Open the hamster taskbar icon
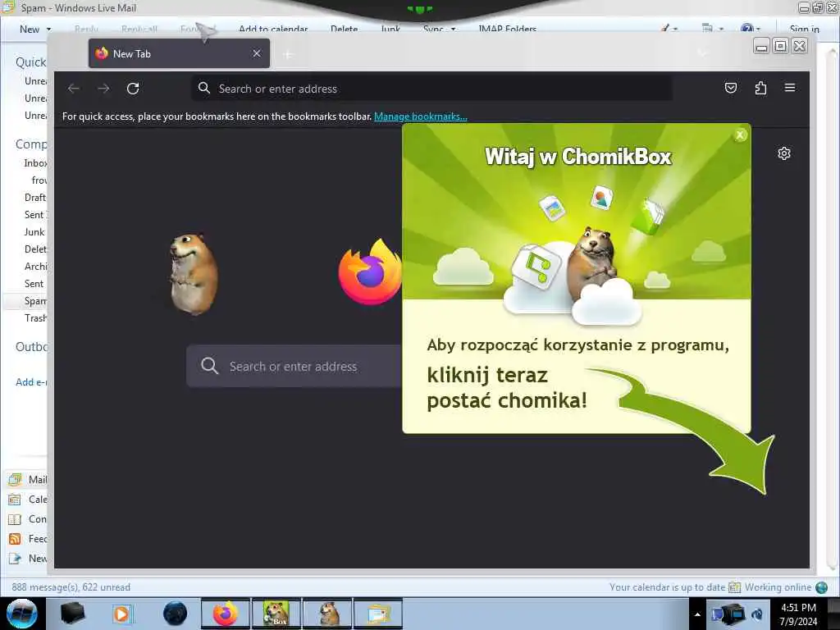The width and height of the screenshot is (840, 630). pos(328,614)
